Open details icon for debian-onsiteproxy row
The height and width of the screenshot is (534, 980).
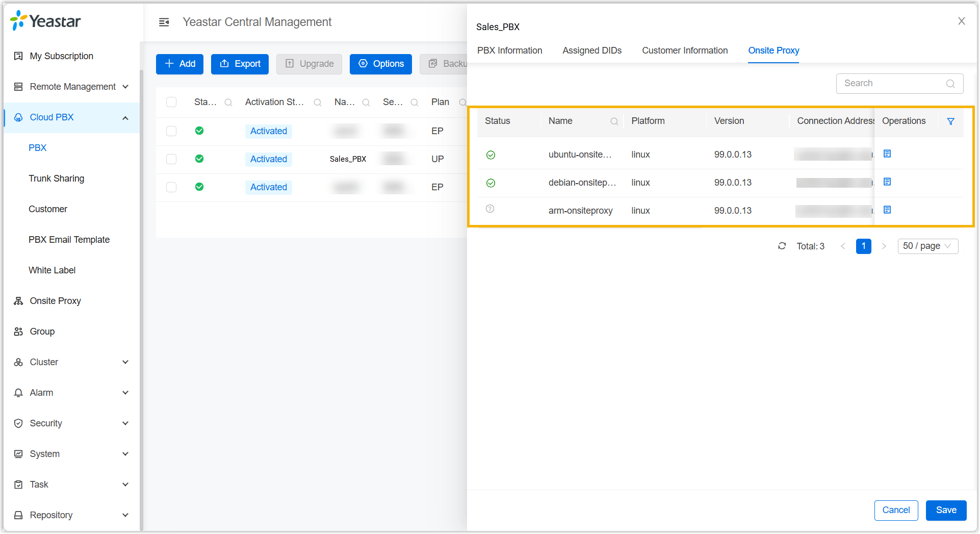[x=887, y=182]
